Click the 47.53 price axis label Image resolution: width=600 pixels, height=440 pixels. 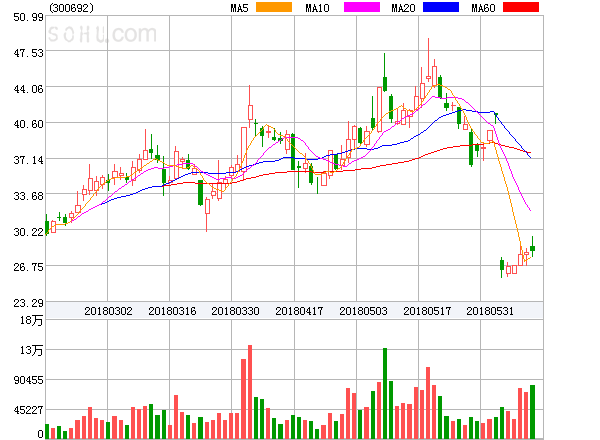[x=28, y=53]
